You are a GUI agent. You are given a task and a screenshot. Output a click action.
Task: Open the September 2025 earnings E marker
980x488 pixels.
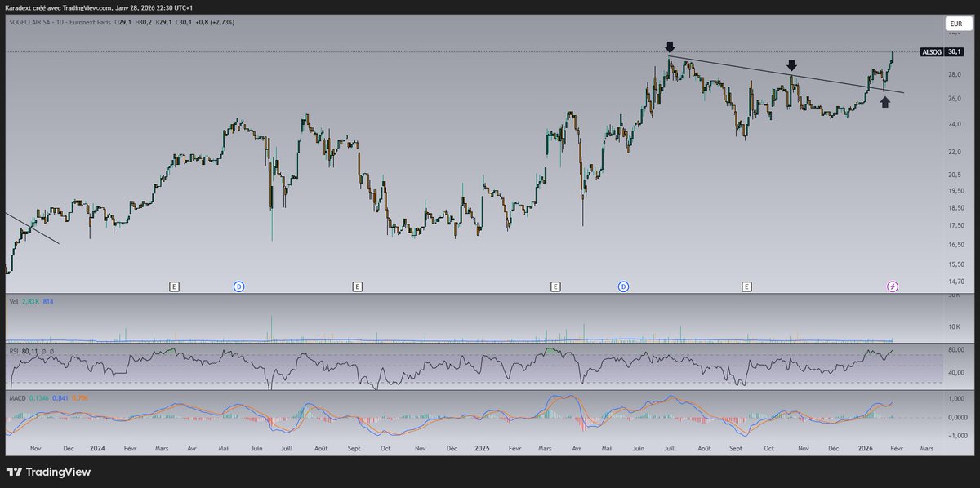tap(746, 286)
